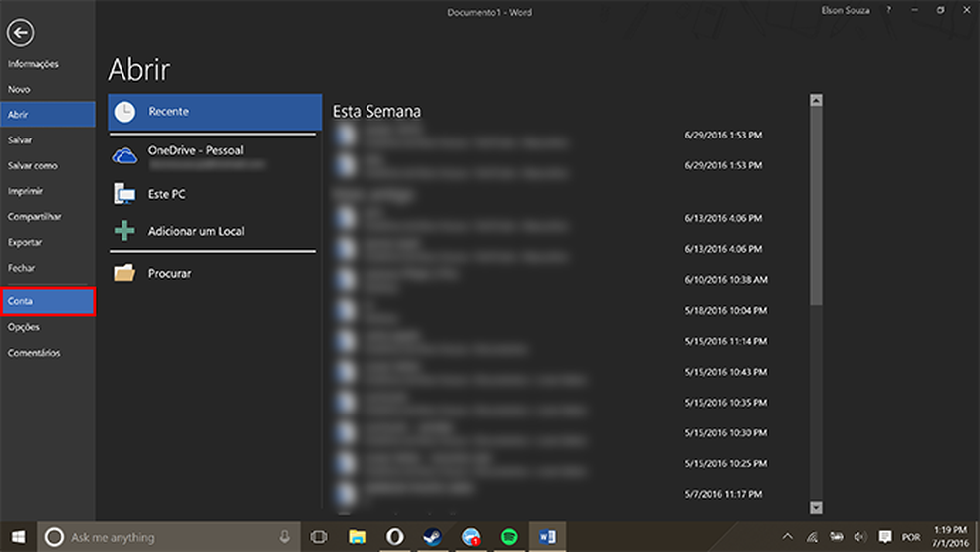The width and height of the screenshot is (980, 552).
Task: Click scroll up arrow of recent list
Action: pyautogui.click(x=816, y=100)
